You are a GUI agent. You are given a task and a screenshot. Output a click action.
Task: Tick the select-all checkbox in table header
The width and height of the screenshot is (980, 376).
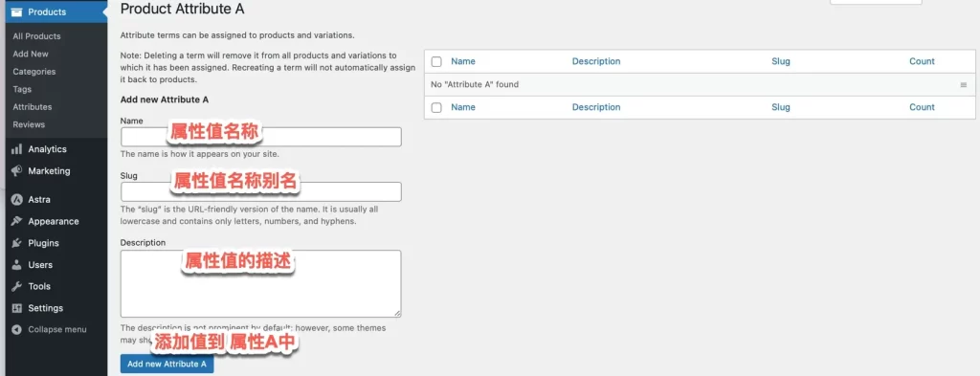[x=436, y=61]
